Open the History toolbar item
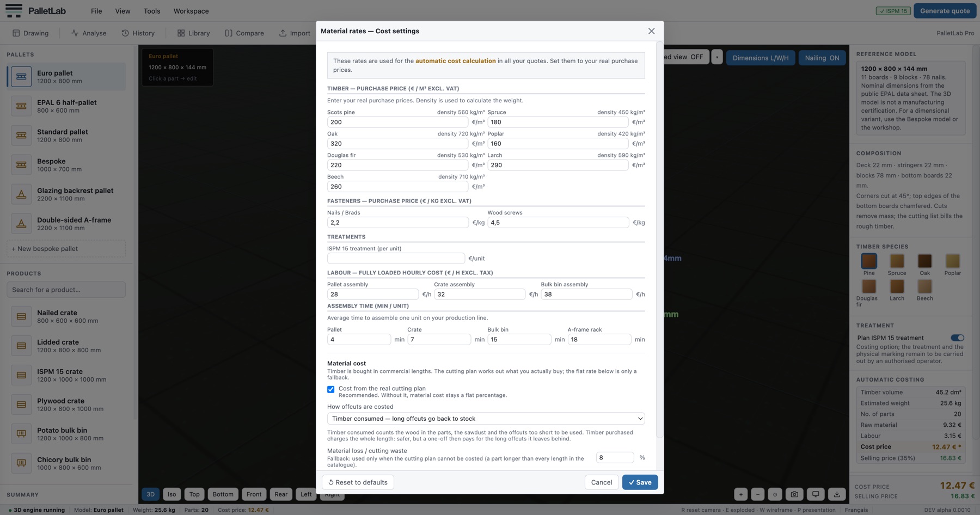The width and height of the screenshot is (980, 515). tap(138, 33)
